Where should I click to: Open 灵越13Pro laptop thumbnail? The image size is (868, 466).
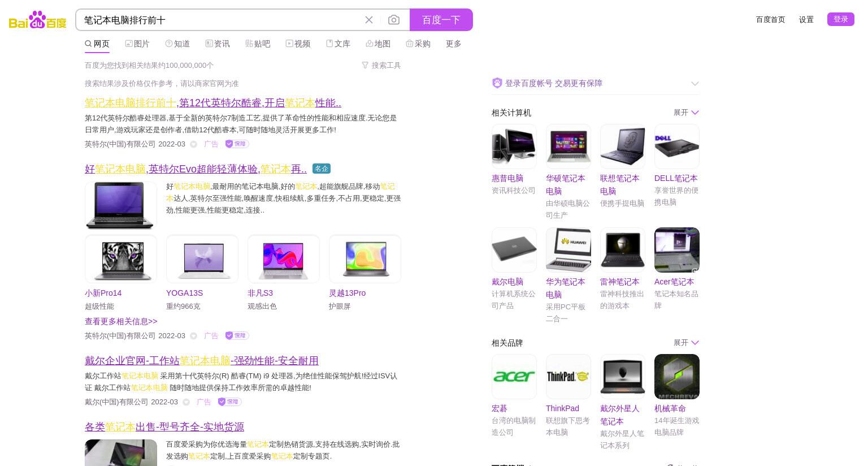[x=365, y=259]
